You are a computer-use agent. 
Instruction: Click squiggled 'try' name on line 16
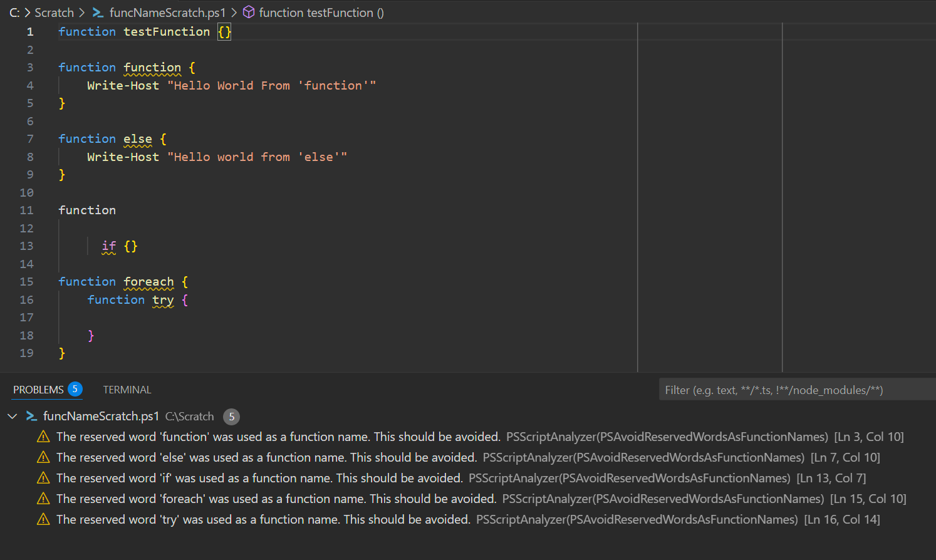pyautogui.click(x=163, y=300)
